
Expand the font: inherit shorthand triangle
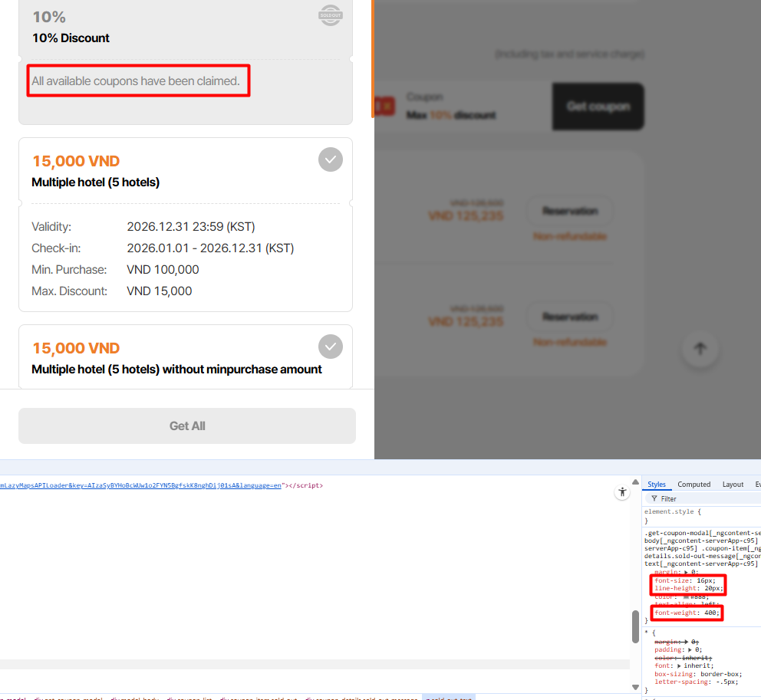[679, 666]
